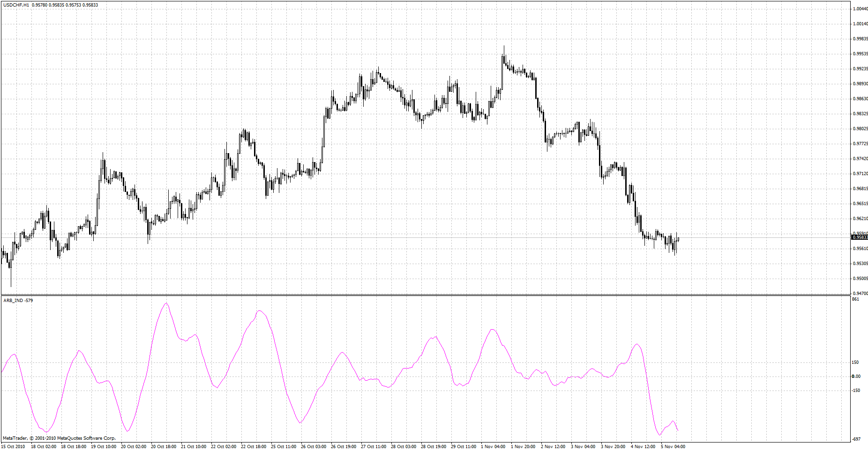Click the 1.00140 price axis label
The width and height of the screenshot is (868, 450).
[861, 24]
